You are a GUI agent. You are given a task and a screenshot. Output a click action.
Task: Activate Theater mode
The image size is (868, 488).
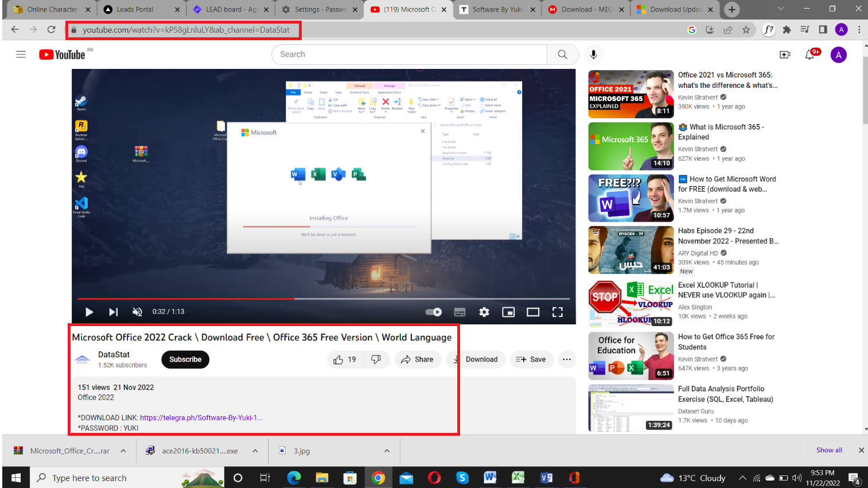click(532, 312)
